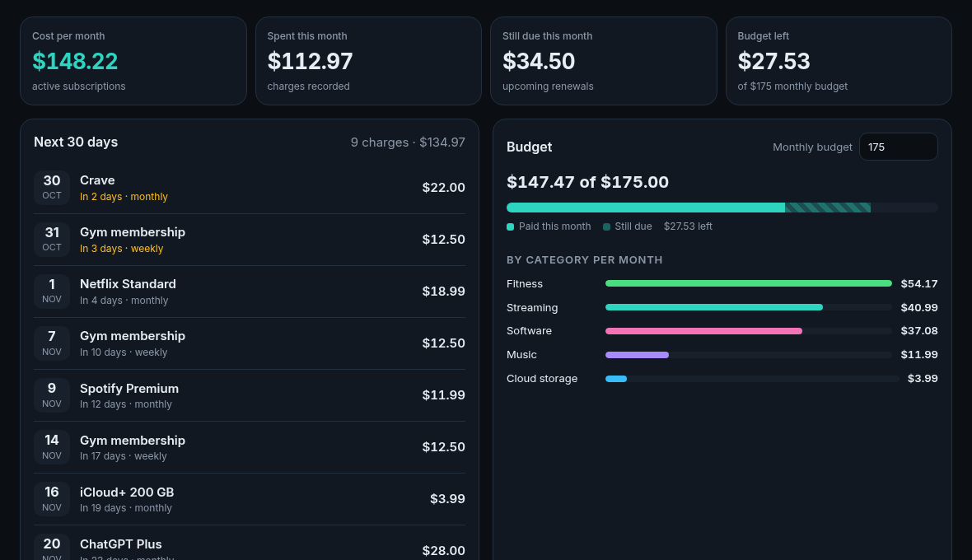The height and width of the screenshot is (560, 972).
Task: Click the 9 NOV date badge
Action: (51, 395)
